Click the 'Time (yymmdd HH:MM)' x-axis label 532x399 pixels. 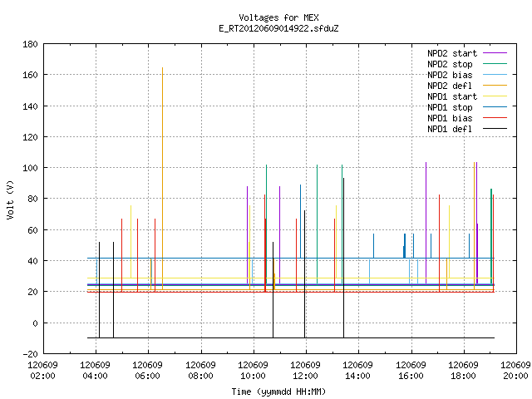point(278,392)
